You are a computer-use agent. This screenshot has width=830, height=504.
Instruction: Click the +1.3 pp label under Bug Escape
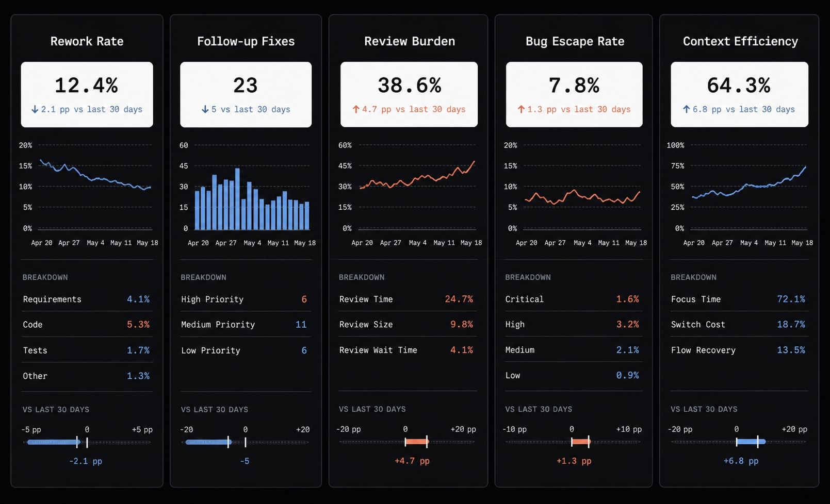(574, 461)
